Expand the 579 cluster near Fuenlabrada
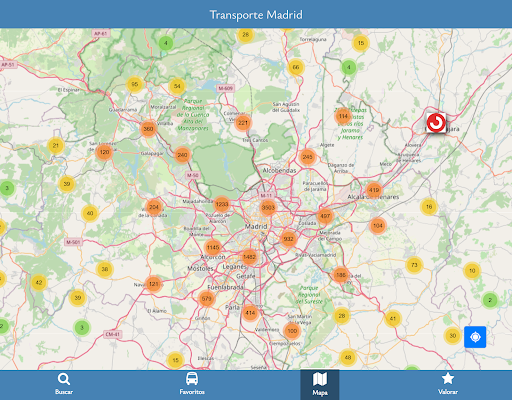Viewport: 512px width, 400px height. [x=207, y=299]
